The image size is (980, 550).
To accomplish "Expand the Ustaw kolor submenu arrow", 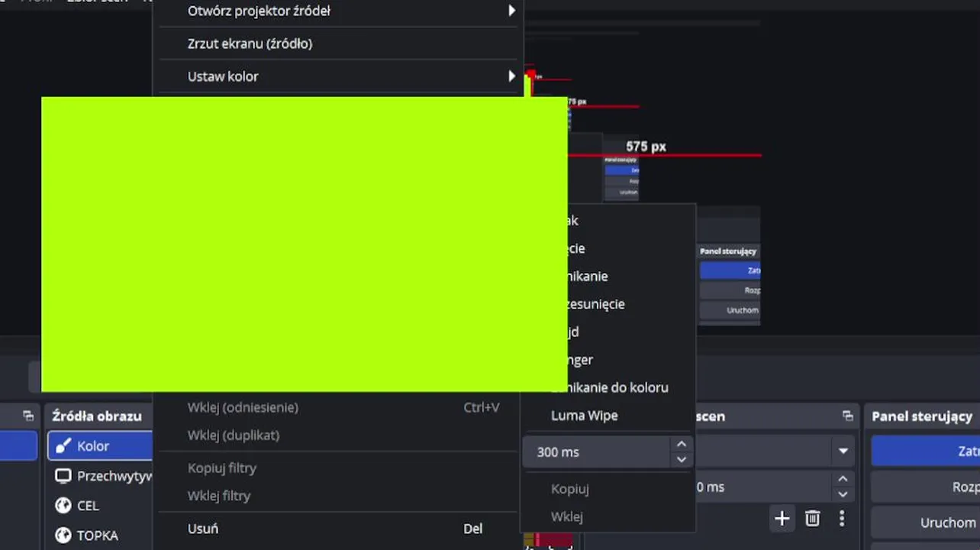I will [511, 76].
